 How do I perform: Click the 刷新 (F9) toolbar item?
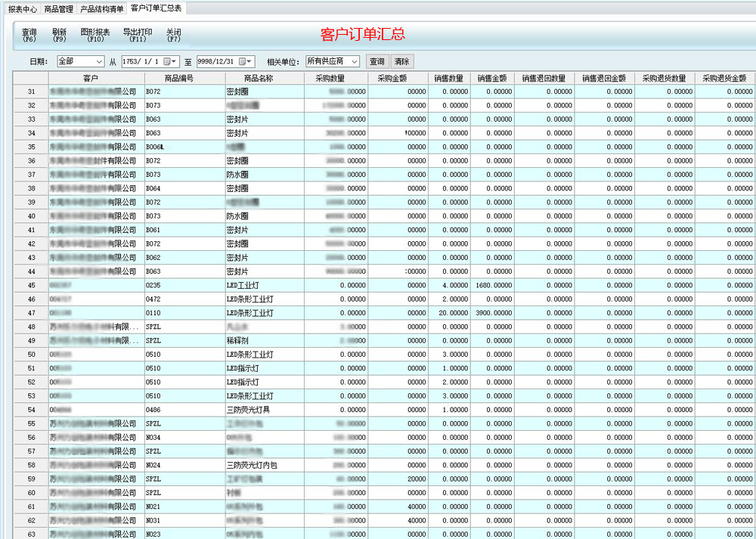click(59, 36)
